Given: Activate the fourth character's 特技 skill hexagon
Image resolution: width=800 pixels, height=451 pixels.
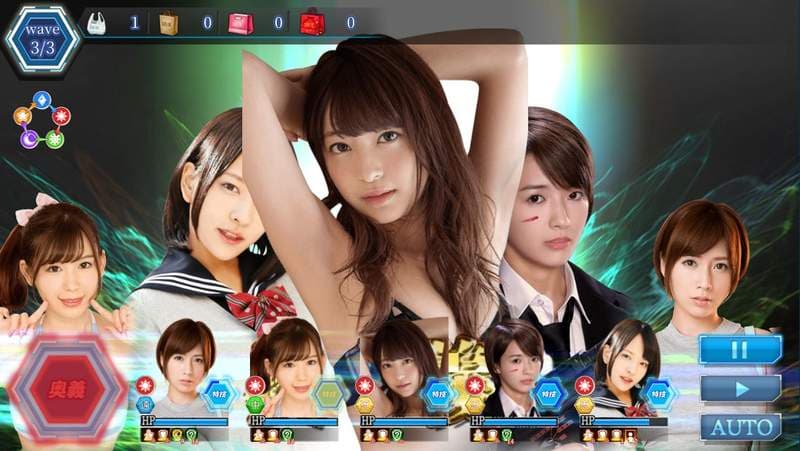Looking at the screenshot, I should click(x=547, y=394).
